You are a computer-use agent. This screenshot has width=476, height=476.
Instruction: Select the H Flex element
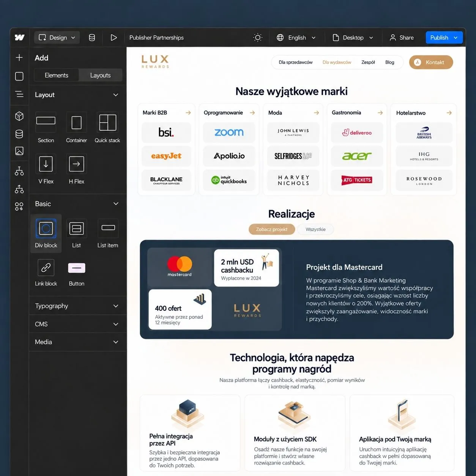pos(76,169)
